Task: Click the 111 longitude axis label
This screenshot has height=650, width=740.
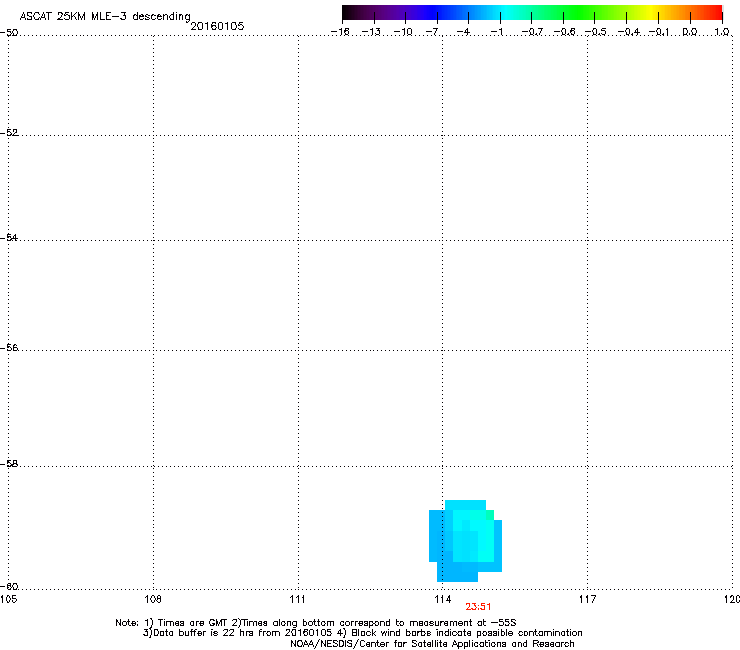Action: (x=297, y=599)
